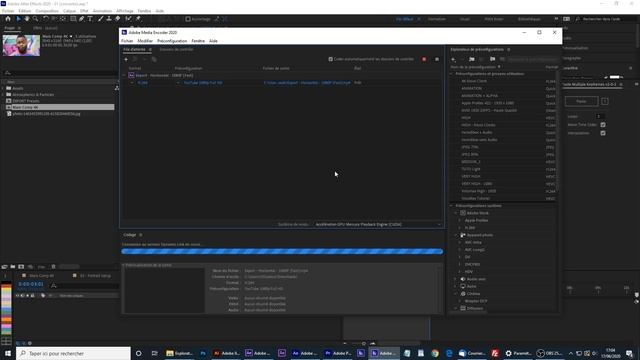The height and width of the screenshot is (360, 640).
Task: Click the encoding progress bar
Action: (282, 251)
